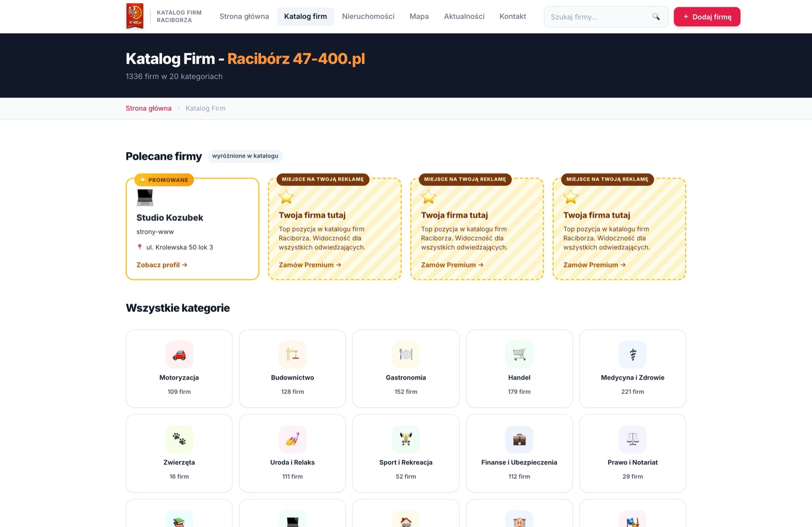Viewport: 812px width, 527px height.
Task: Click the search magnifier icon
Action: [x=656, y=17]
